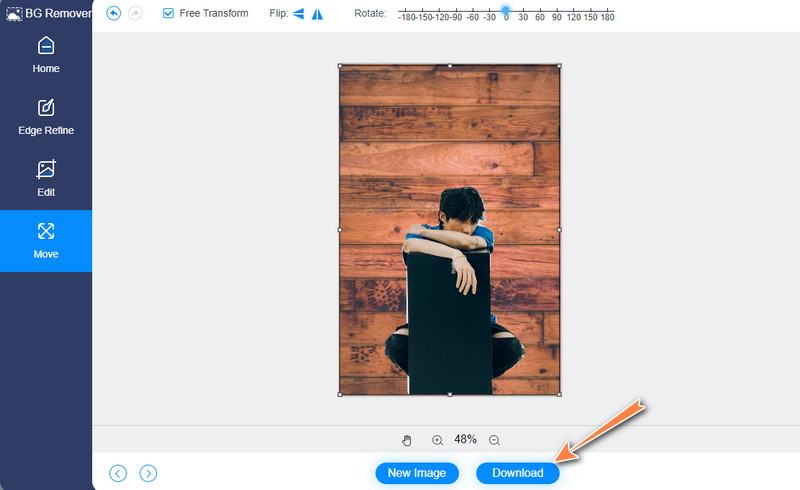Flip the image vertically
This screenshot has width=800, height=490.
pos(317,14)
